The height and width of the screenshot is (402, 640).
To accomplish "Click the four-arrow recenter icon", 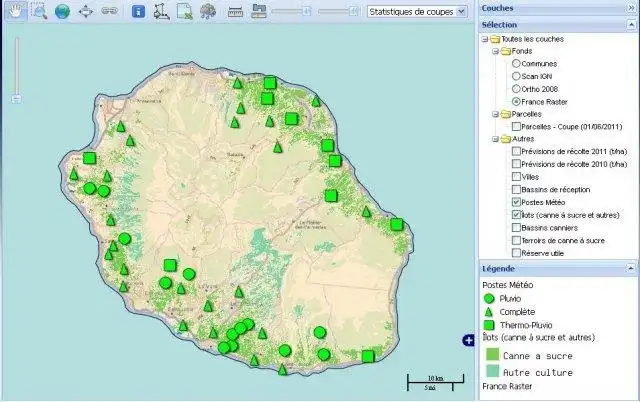I will pyautogui.click(x=86, y=11).
